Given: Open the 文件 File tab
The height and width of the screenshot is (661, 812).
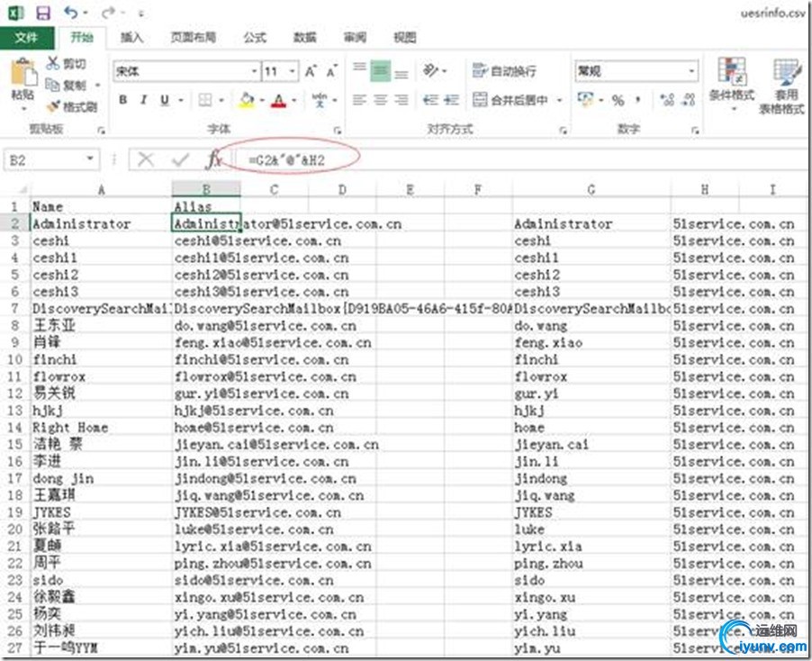Looking at the screenshot, I should (26, 37).
